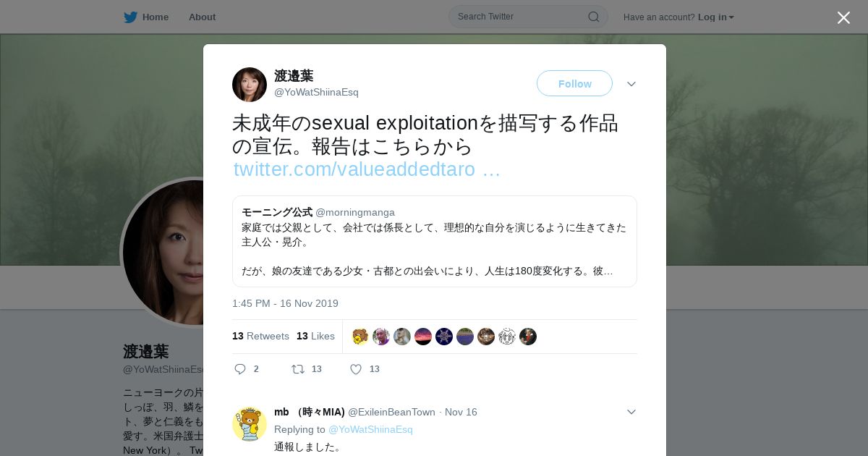Screen dimensions: 868x456
Task: Click the last liker avatar in the row
Action: click(x=528, y=337)
